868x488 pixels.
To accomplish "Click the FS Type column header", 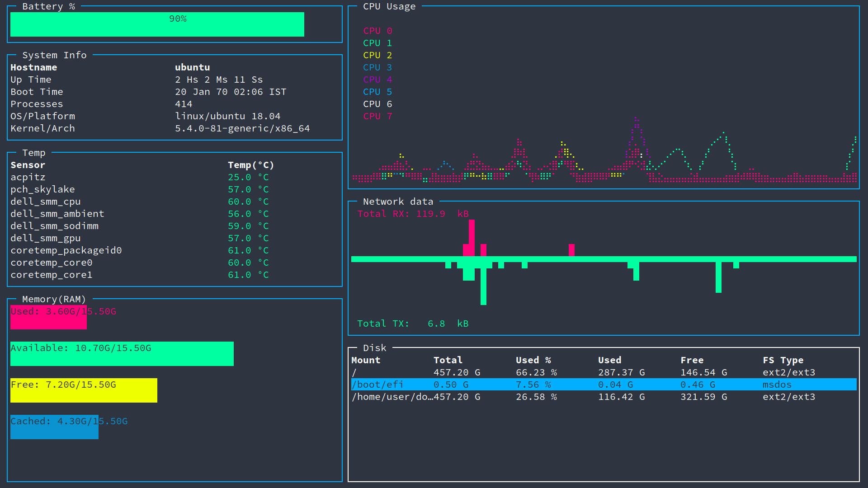I will (783, 360).
